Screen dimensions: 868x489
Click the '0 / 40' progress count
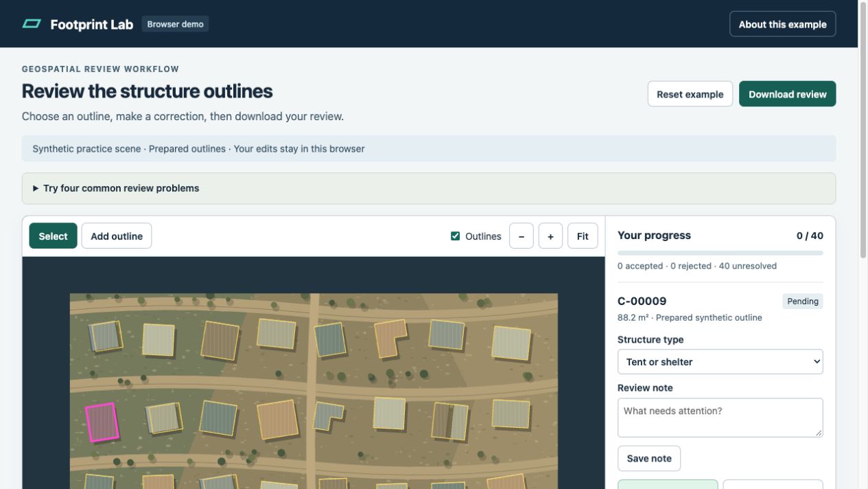point(810,236)
